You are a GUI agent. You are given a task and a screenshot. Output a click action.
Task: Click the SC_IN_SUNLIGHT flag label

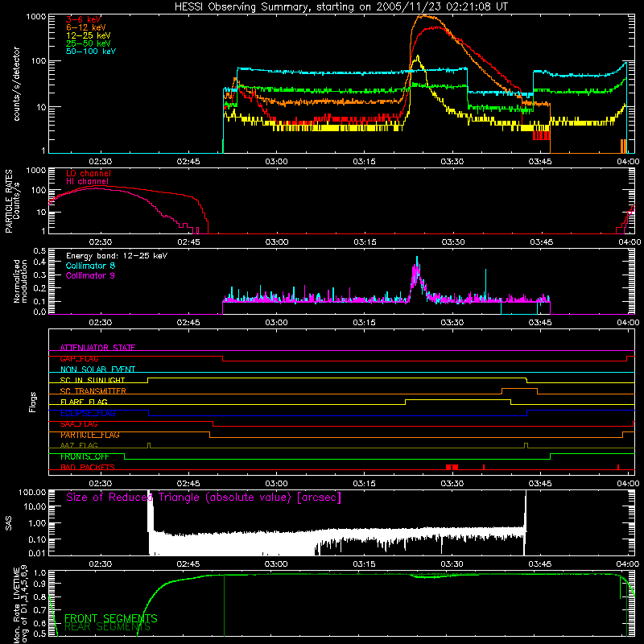(93, 380)
